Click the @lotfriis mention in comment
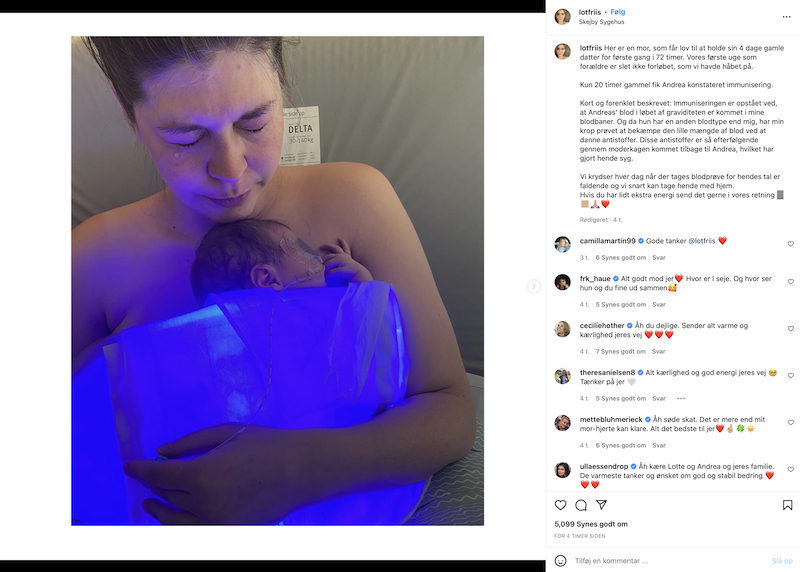The image size is (800, 572). [x=702, y=241]
